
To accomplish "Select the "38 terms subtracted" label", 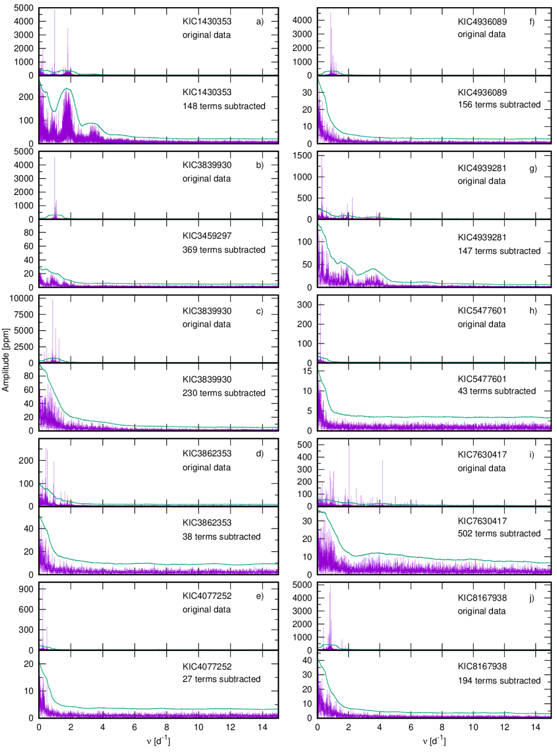I will (221, 537).
